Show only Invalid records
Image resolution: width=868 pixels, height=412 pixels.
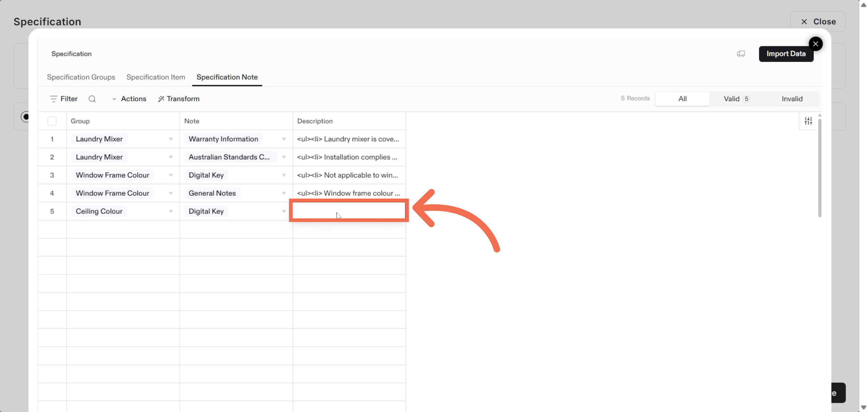(x=792, y=99)
